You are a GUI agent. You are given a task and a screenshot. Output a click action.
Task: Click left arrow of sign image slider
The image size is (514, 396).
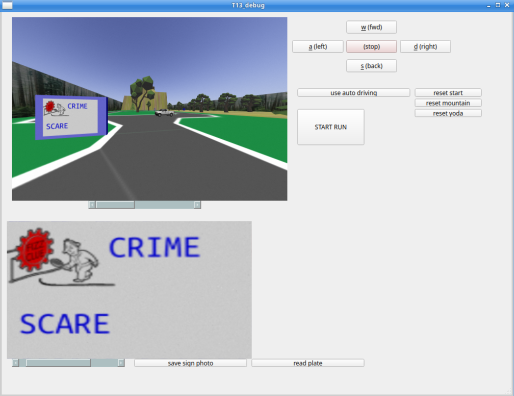15,363
